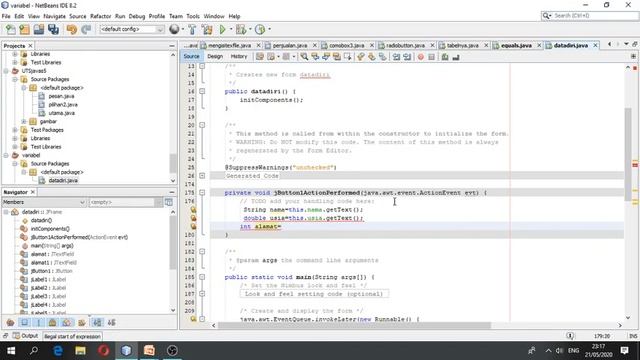Open the Navigate menu
This screenshot has width=640, height=360.
(54, 16)
